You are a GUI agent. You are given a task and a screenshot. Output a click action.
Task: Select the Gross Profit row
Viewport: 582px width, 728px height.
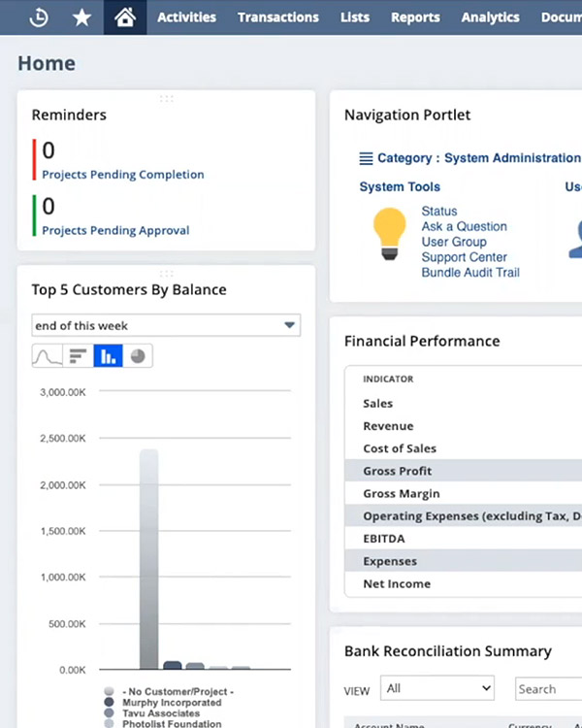[x=464, y=471]
